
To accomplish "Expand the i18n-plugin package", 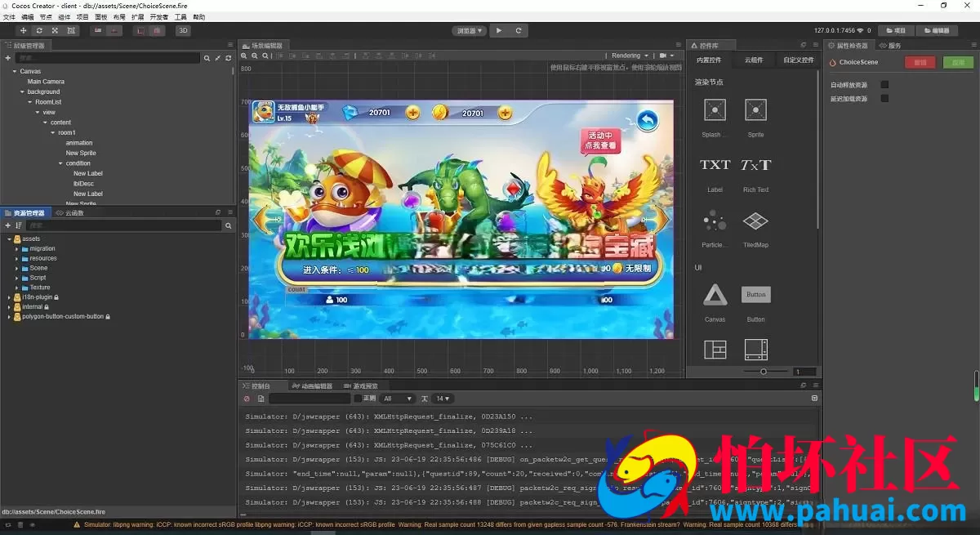I will pyautogui.click(x=9, y=297).
